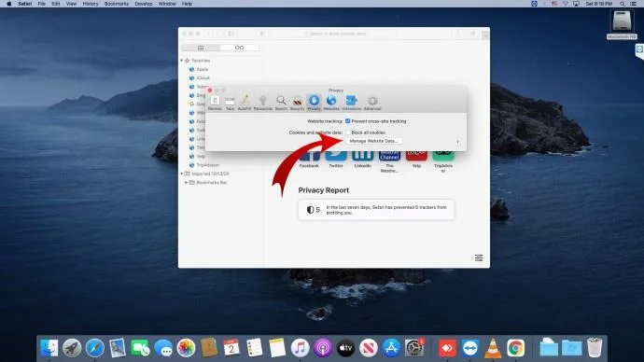Switch to the Reading List sidebar tab
Image resolution: width=644 pixels, height=362 pixels.
(239, 48)
